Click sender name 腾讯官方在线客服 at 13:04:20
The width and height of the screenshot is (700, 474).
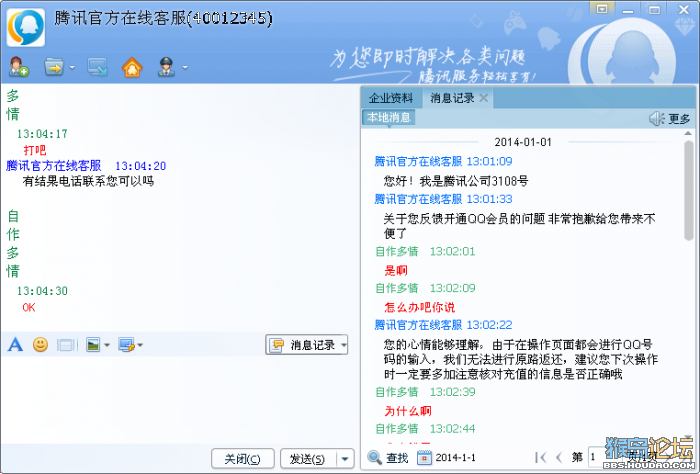[x=54, y=166]
